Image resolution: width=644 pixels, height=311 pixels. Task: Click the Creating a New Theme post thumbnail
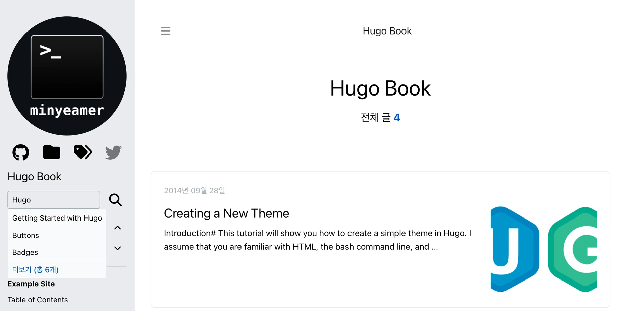point(544,249)
